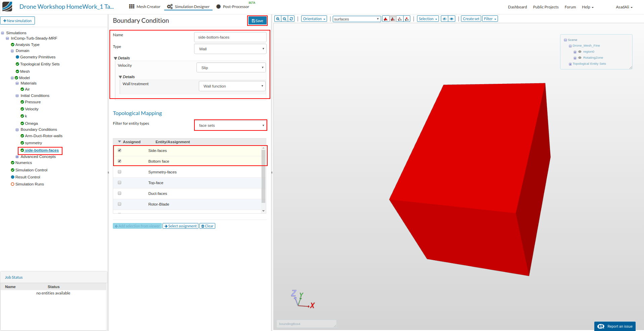Screen dimensions: 644x331
Task: Click Select assignment button
Action: [x=180, y=226]
